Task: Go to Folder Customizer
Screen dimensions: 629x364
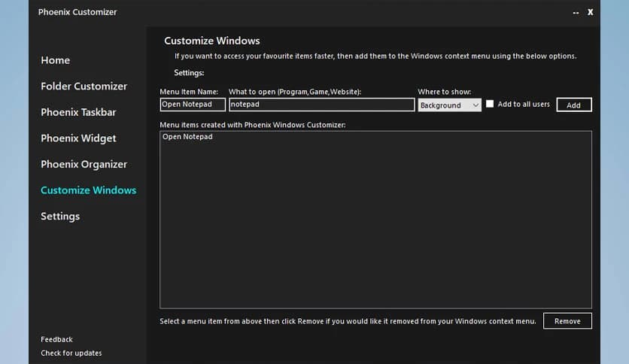Action: point(84,86)
